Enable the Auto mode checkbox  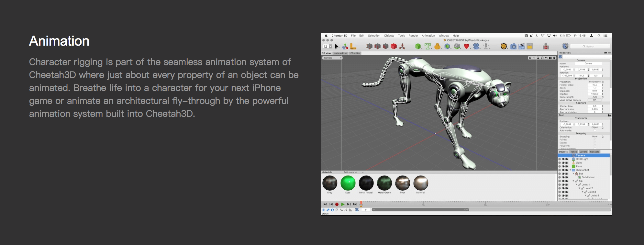595,130
